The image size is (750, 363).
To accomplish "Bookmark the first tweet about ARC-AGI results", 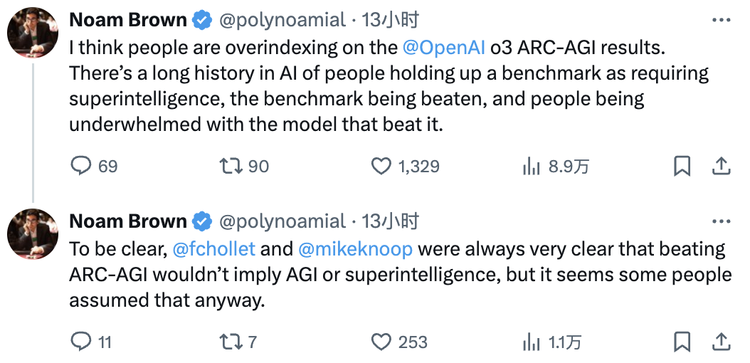I will pos(682,166).
